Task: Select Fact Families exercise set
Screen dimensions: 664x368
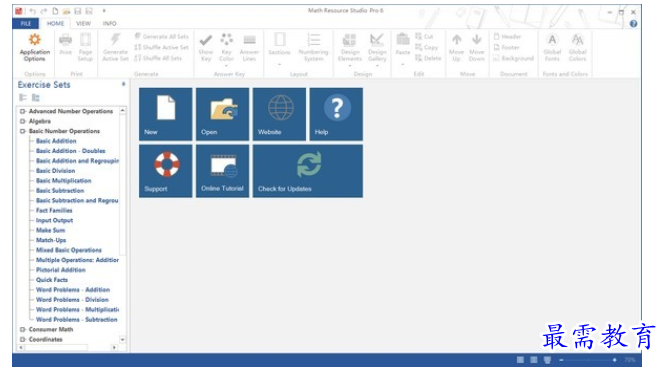Action: coord(54,210)
